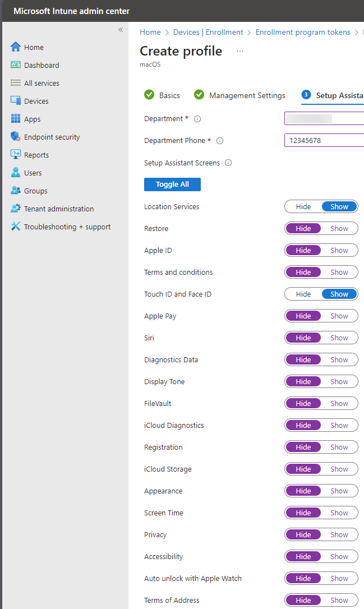Viewport: 364px width, 609px height.
Task: Open Endpoint security shield icon
Action: [16, 136]
